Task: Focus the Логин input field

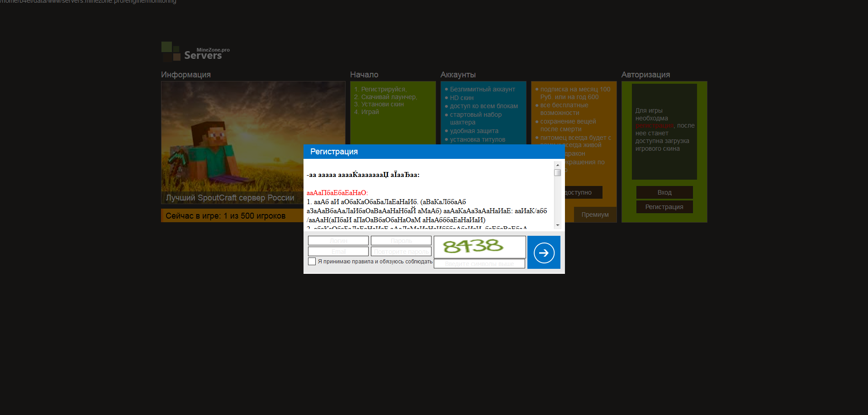Action: pos(338,241)
